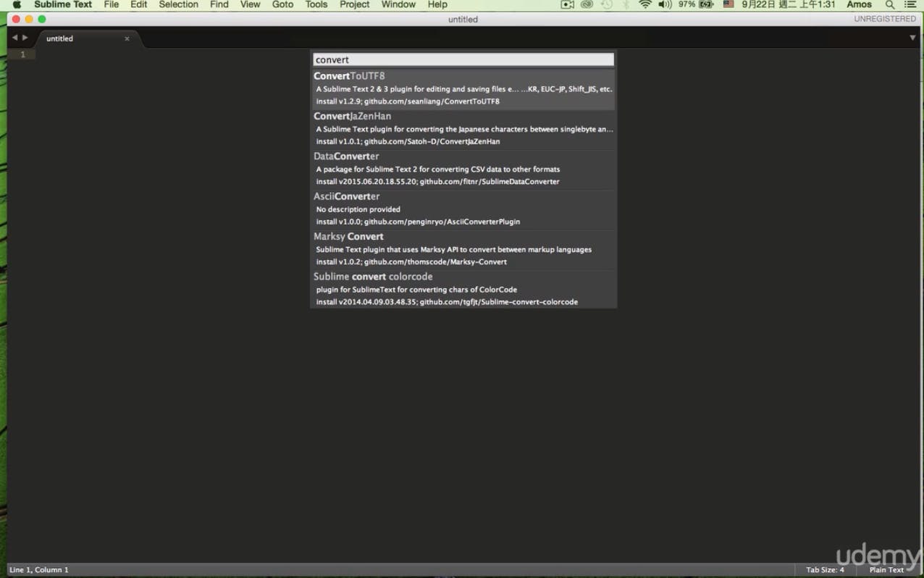Select the Marksy Convert package
Screen dimensions: 924x578
(x=463, y=249)
